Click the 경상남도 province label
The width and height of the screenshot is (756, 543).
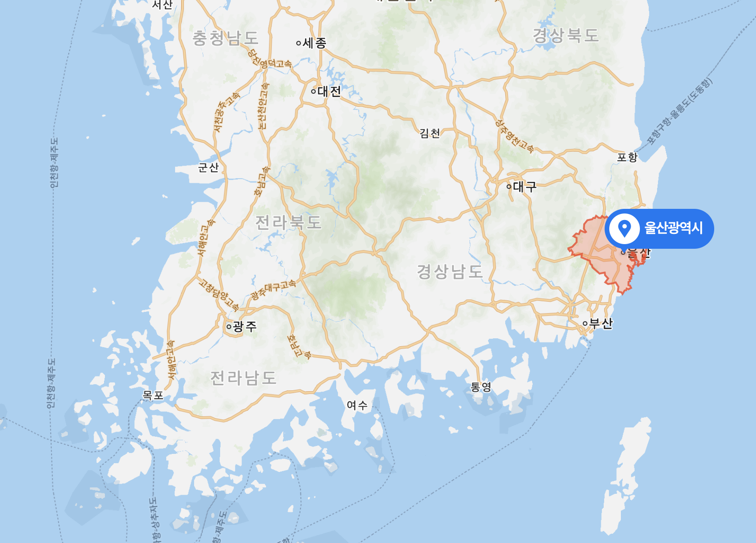click(x=450, y=271)
